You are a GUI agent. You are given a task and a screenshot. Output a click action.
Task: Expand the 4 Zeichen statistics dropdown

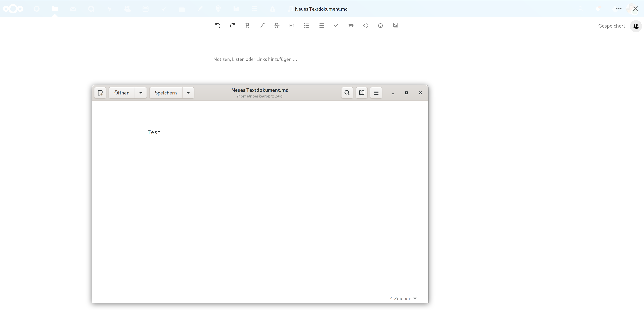pos(403,299)
